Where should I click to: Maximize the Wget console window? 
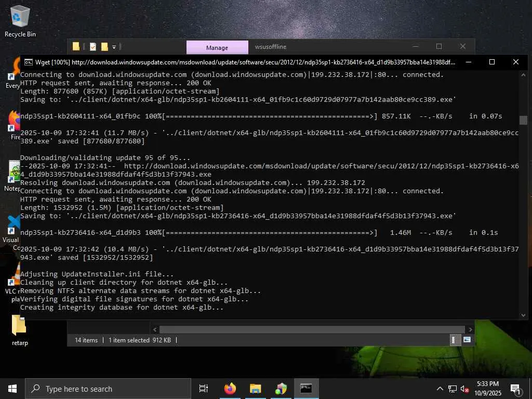492,62
